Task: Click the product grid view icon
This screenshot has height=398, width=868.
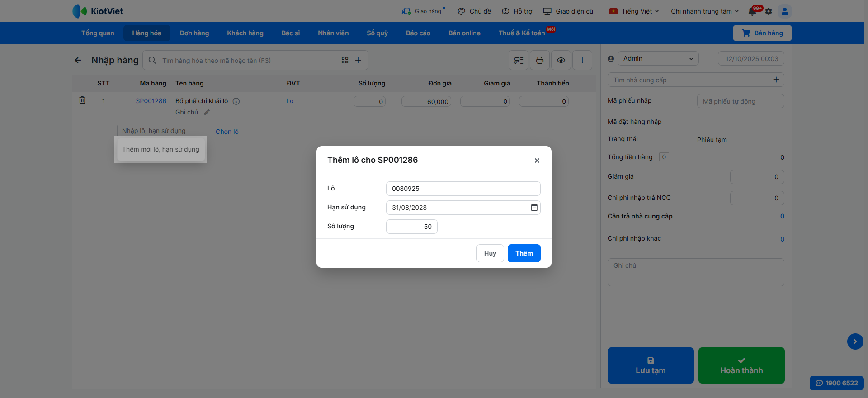Action: click(345, 60)
